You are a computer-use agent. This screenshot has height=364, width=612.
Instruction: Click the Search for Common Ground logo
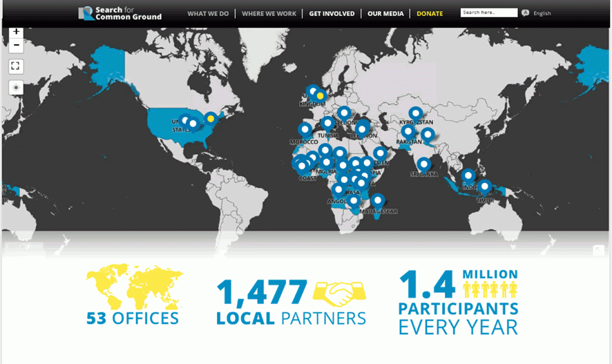(121, 13)
